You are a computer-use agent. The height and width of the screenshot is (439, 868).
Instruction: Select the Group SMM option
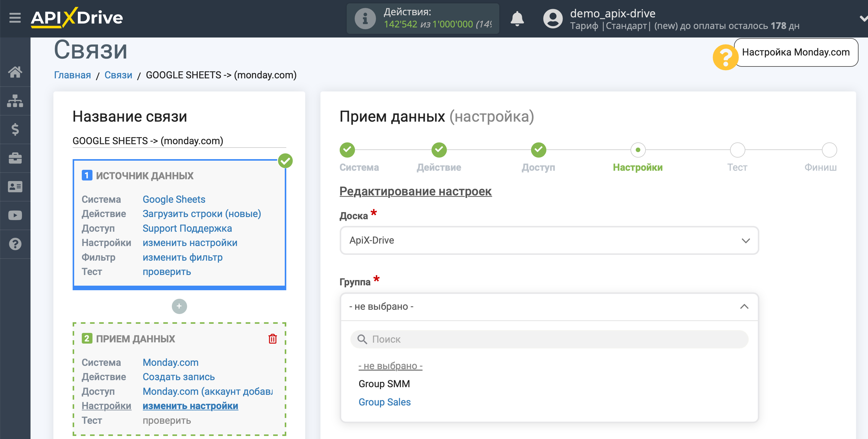384,384
